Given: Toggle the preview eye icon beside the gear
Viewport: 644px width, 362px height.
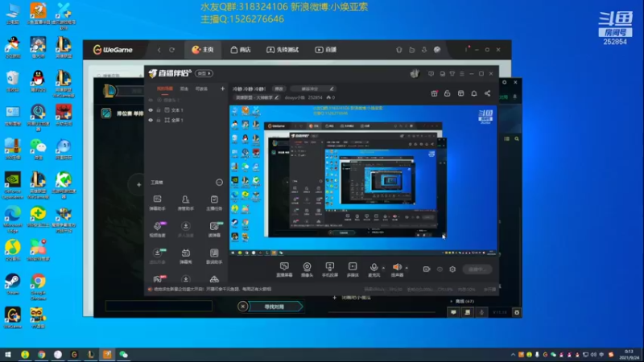Looking at the screenshot, I should click(x=440, y=269).
